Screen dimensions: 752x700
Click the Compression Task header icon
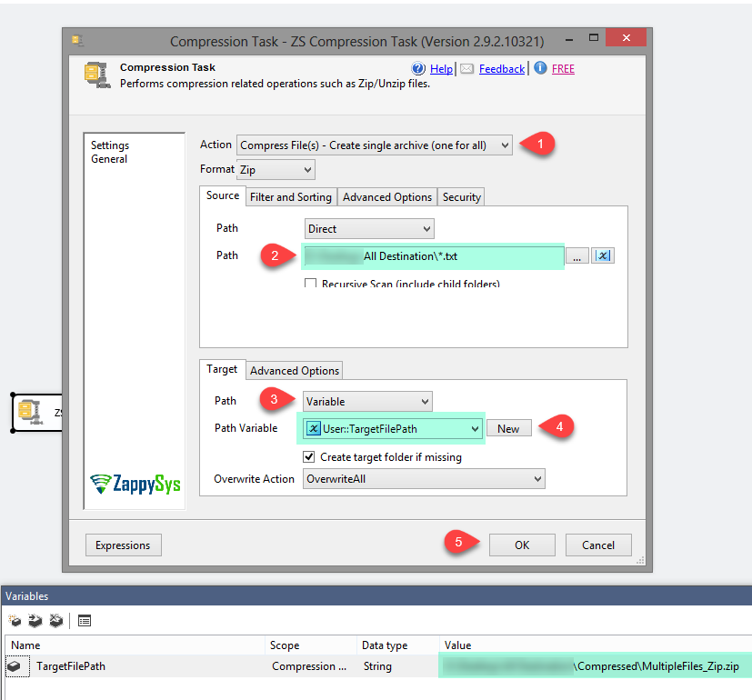click(97, 75)
